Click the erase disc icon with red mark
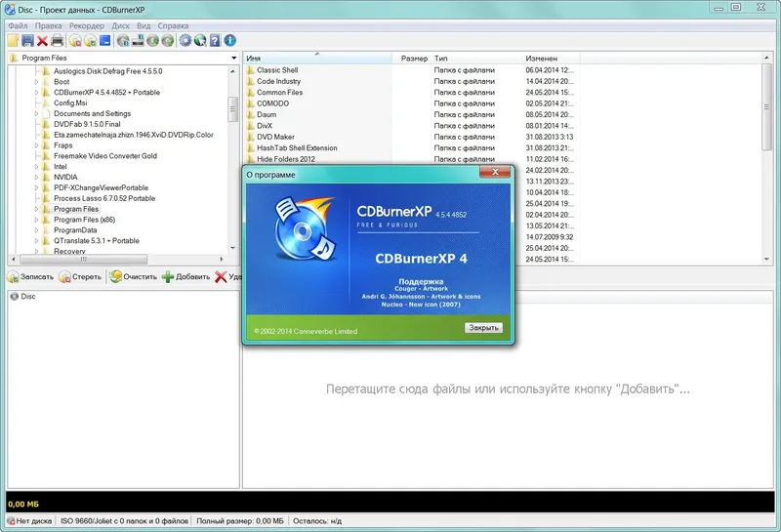 (75, 41)
